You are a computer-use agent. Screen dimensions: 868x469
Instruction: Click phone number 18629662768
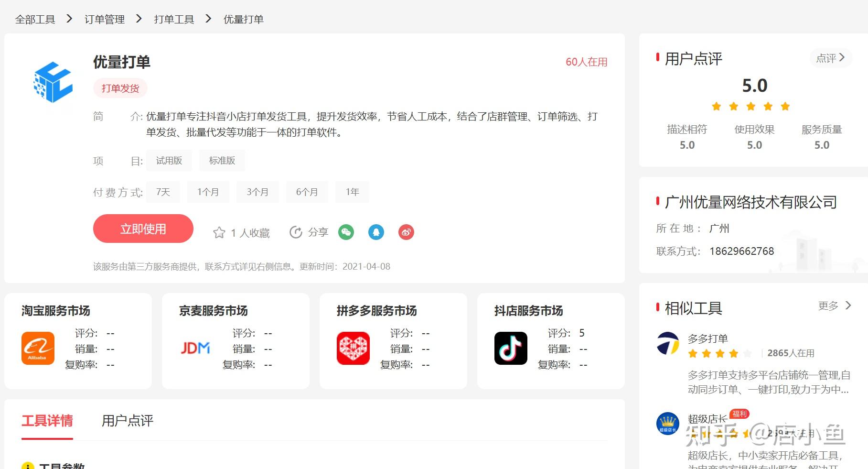pyautogui.click(x=742, y=251)
